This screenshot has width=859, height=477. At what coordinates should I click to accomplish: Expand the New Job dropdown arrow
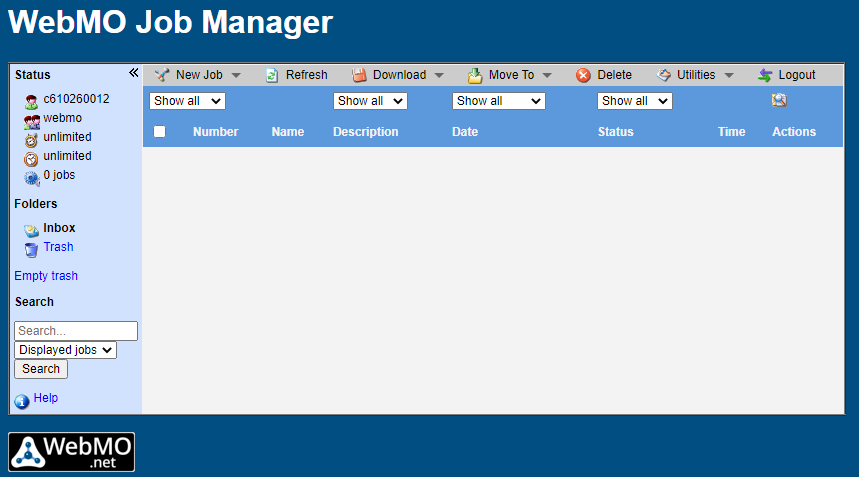236,76
